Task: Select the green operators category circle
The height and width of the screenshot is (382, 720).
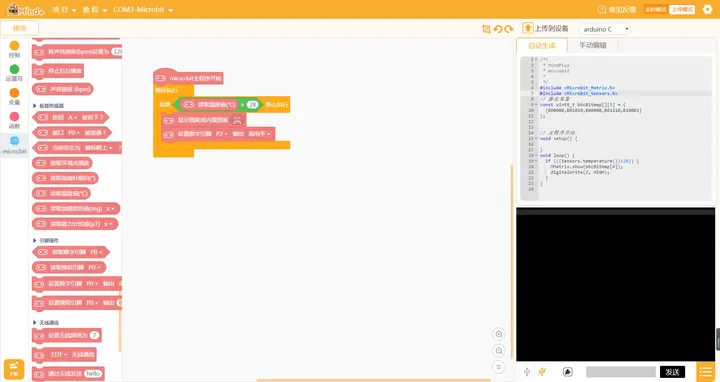Action: (x=14, y=69)
